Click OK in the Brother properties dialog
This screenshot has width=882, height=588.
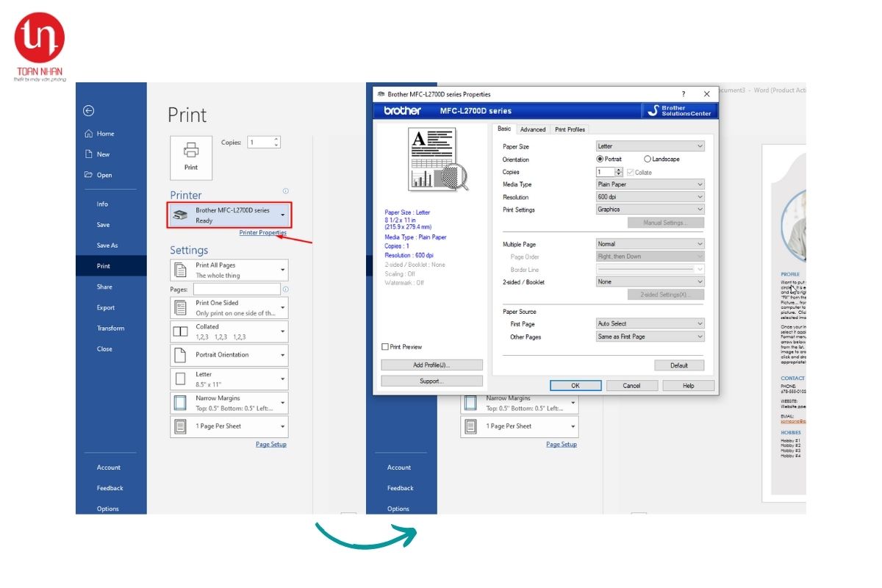576,385
